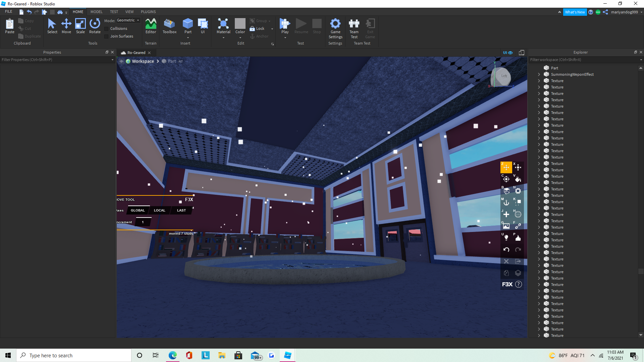
Task: Click the What's New button
Action: click(x=575, y=12)
